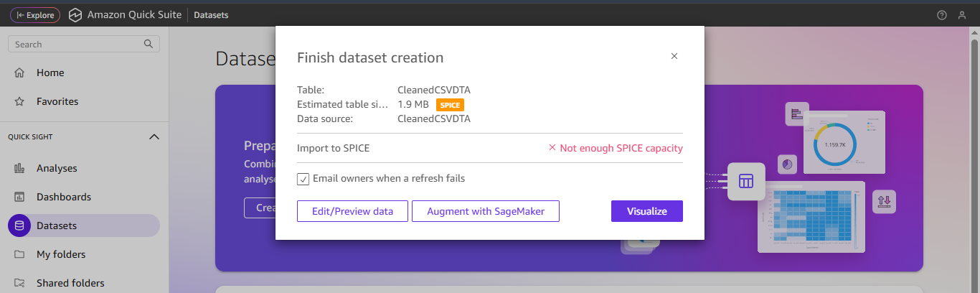Collapse the QUICK SIGHT section chevron
Image resolution: width=980 pixels, height=293 pixels.
coord(154,136)
